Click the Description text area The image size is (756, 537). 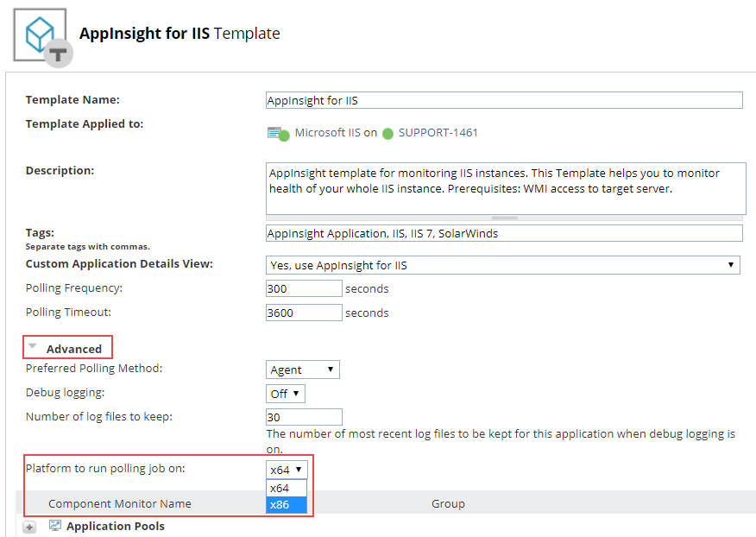click(505, 186)
